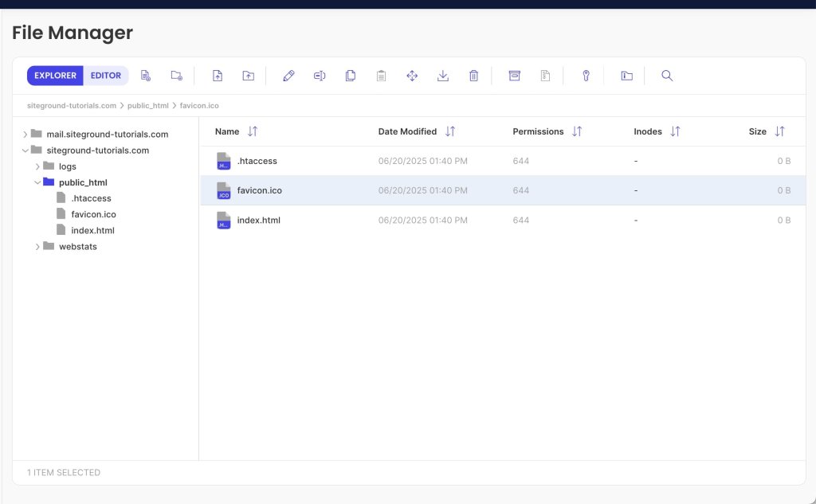Select the favicon.ico file name in list
The height and width of the screenshot is (504, 816).
pyautogui.click(x=260, y=190)
